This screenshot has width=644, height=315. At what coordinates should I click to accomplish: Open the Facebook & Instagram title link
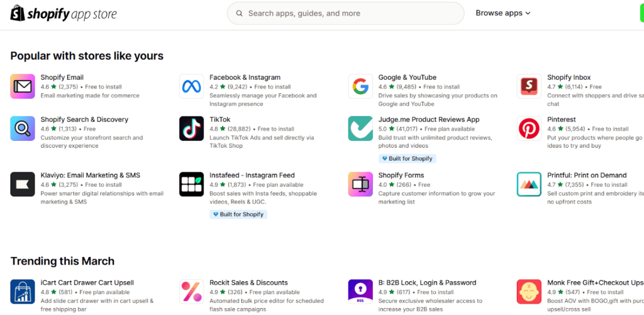tap(245, 77)
